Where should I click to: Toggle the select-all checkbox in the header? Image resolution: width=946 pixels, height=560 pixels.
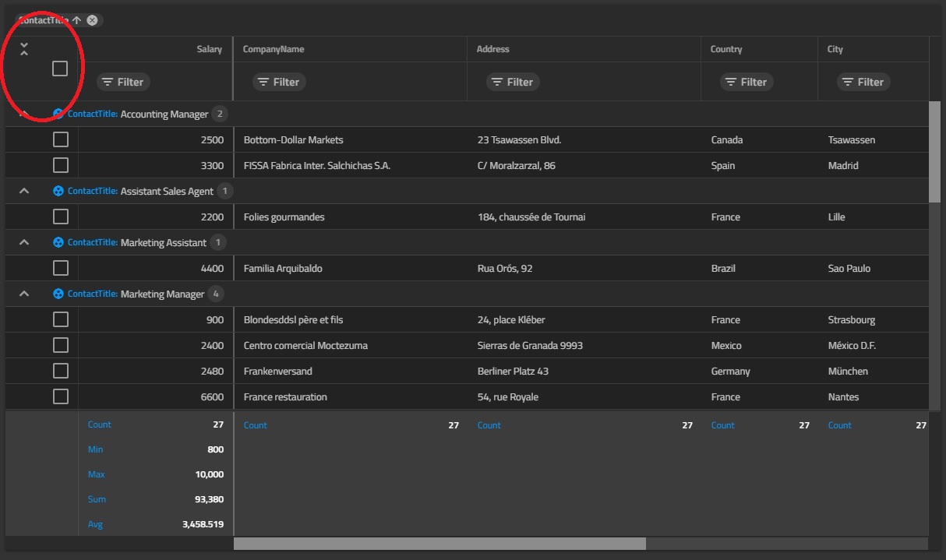point(60,69)
